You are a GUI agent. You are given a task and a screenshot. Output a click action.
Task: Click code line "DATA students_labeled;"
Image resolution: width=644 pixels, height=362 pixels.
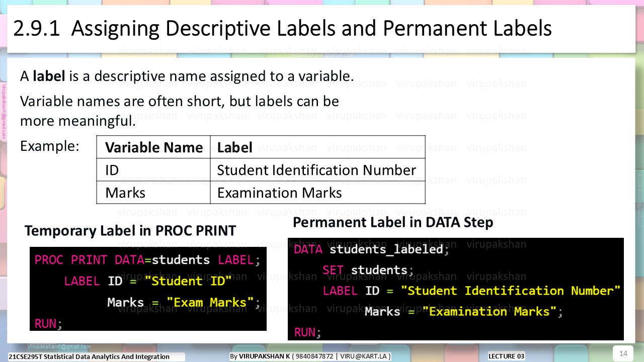point(371,249)
